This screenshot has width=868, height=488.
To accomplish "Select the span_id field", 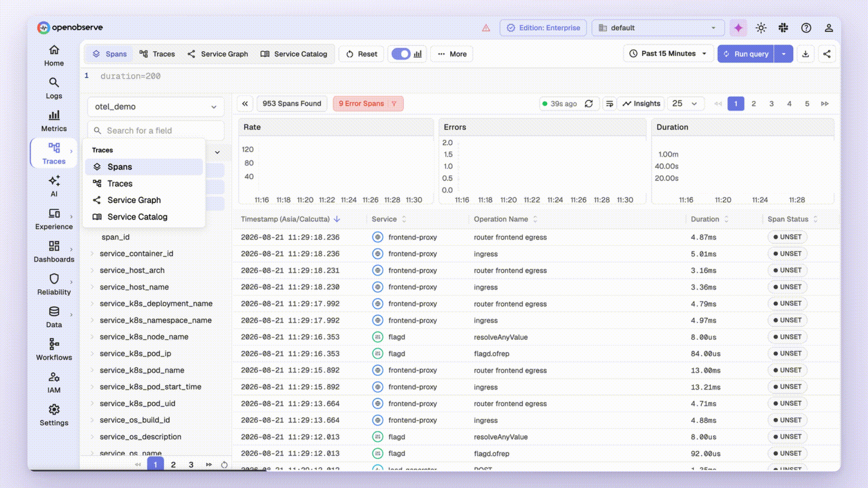I will [x=115, y=237].
